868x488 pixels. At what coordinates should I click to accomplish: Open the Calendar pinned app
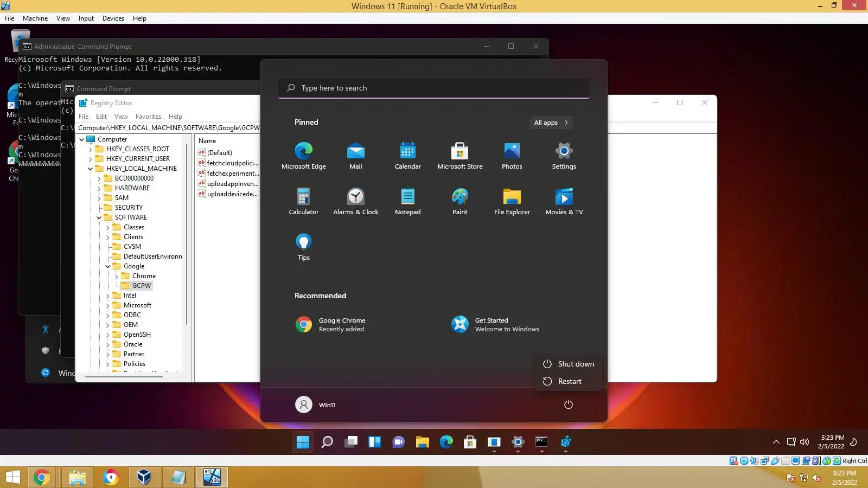[408, 156]
